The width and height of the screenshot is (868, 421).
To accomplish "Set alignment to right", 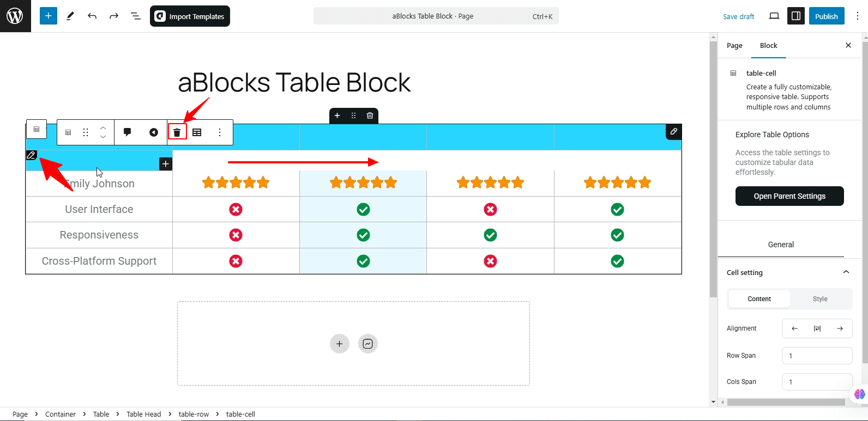I will (x=840, y=328).
